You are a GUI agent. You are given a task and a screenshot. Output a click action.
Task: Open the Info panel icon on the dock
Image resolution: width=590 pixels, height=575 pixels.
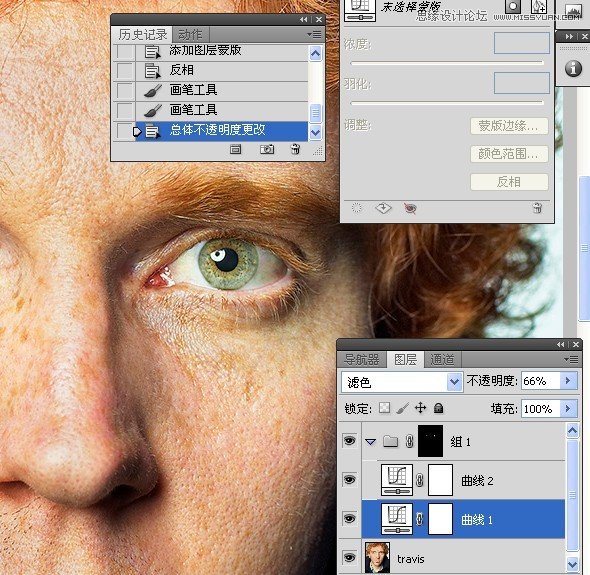pyautogui.click(x=573, y=68)
